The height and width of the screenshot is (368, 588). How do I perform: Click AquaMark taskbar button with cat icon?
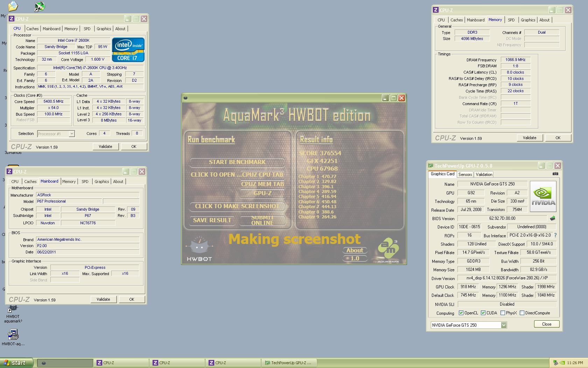click(x=65, y=363)
